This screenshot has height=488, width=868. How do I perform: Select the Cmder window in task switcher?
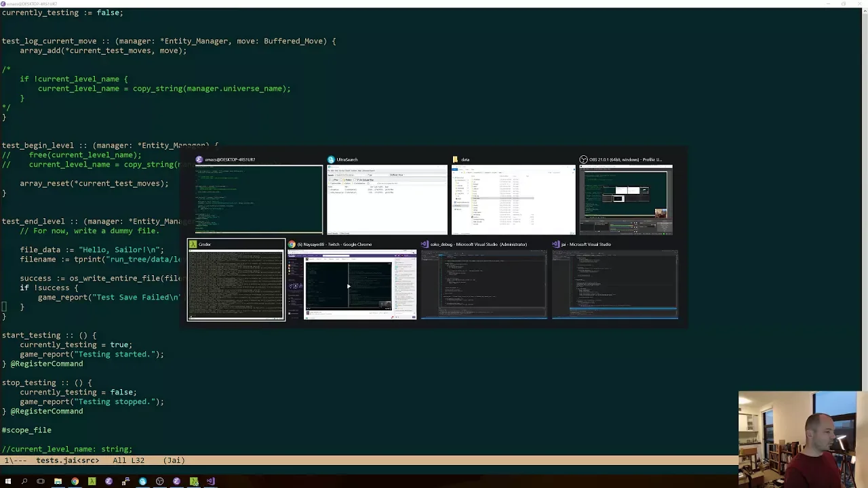click(236, 284)
